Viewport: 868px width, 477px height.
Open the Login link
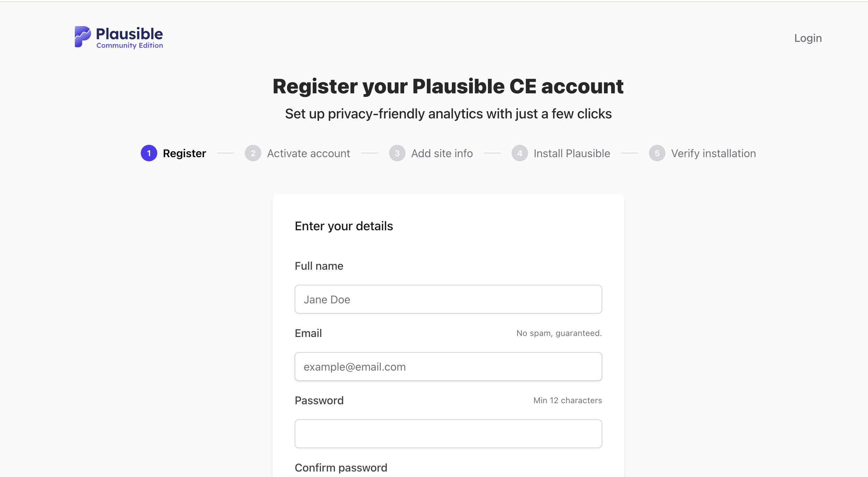(808, 38)
